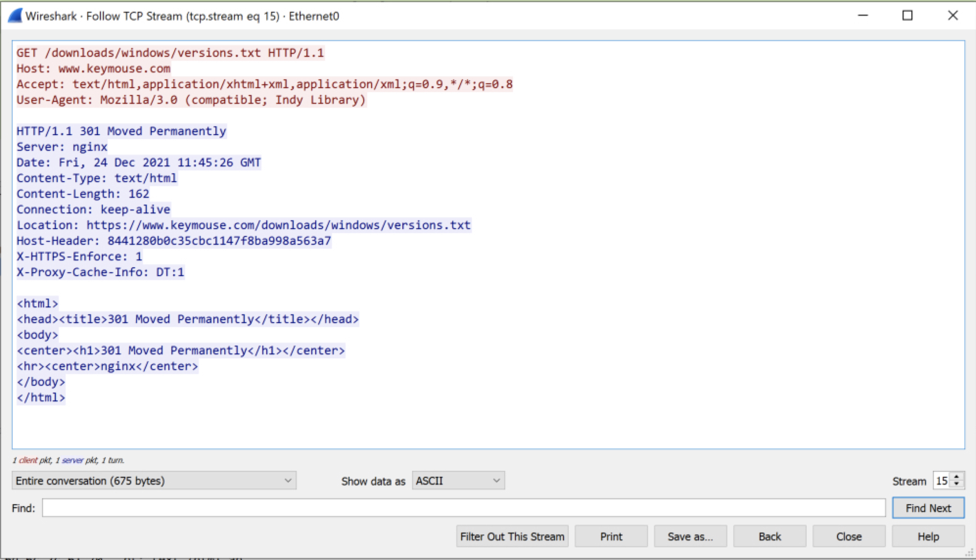Open the Entire conversation dropdown
This screenshot has width=976, height=560.
pos(154,481)
